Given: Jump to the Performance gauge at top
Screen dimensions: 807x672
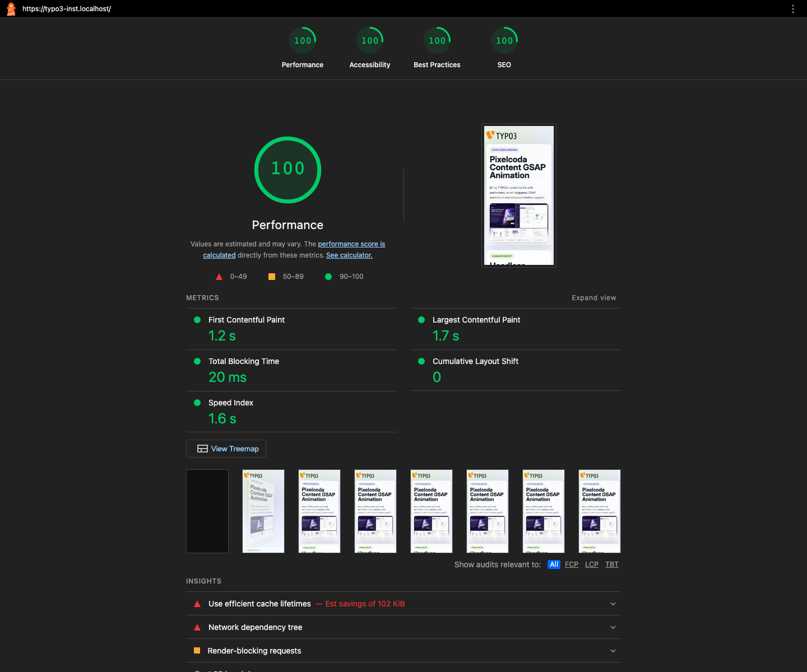Looking at the screenshot, I should tap(303, 48).
